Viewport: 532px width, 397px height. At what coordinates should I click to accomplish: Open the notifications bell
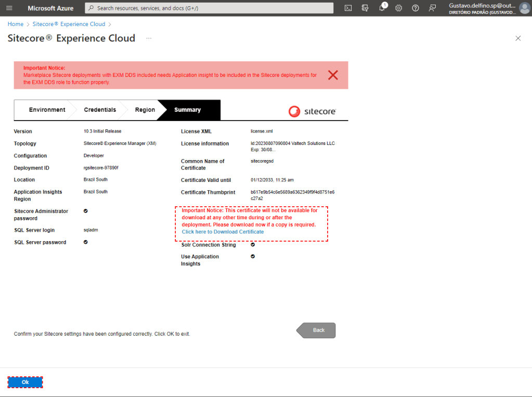point(382,8)
